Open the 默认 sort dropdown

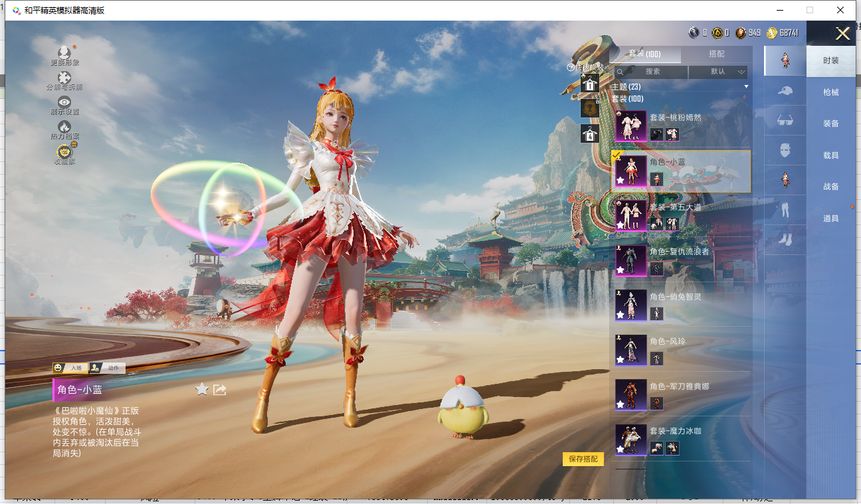[718, 72]
